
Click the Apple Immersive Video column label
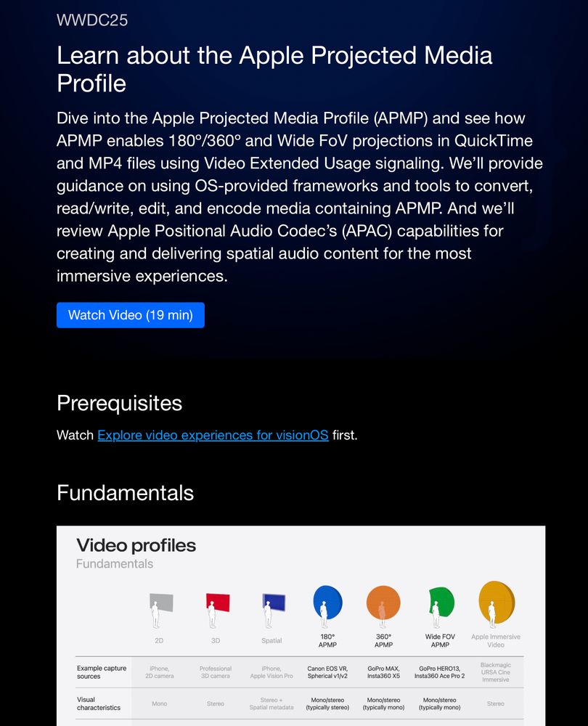tap(495, 641)
